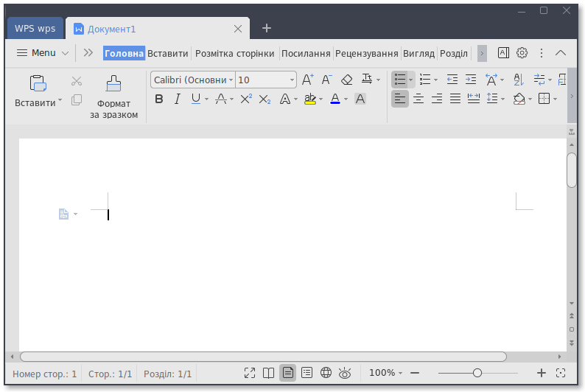Open the Посилання tab
585x392 pixels.
[x=306, y=53]
